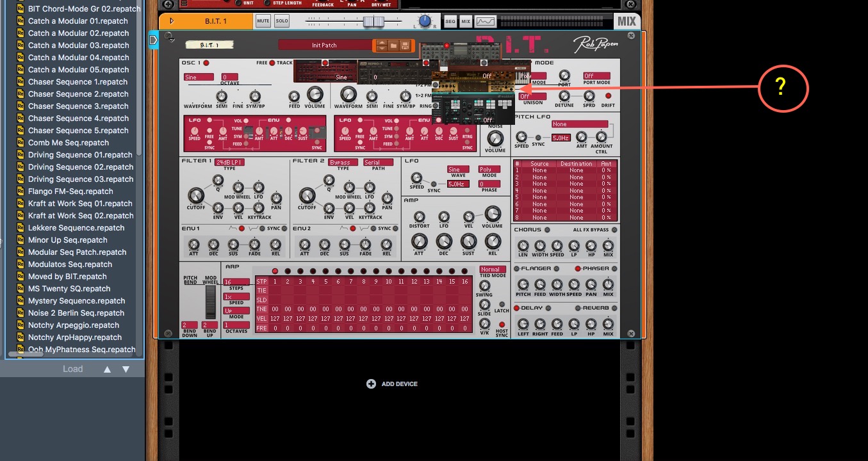Click the AMP VOLUME knob
The image size is (868, 461).
(492, 214)
